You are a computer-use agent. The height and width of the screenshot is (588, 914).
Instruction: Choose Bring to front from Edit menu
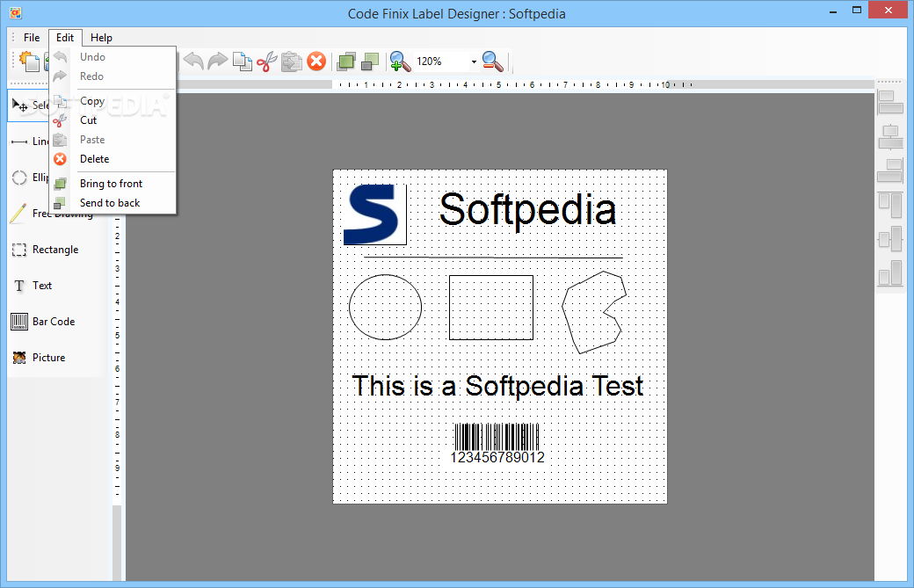tap(112, 184)
